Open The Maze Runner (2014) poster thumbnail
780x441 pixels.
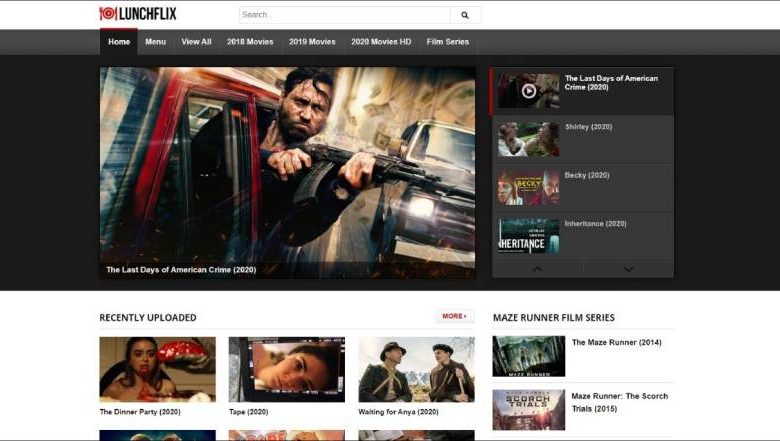coord(529,356)
